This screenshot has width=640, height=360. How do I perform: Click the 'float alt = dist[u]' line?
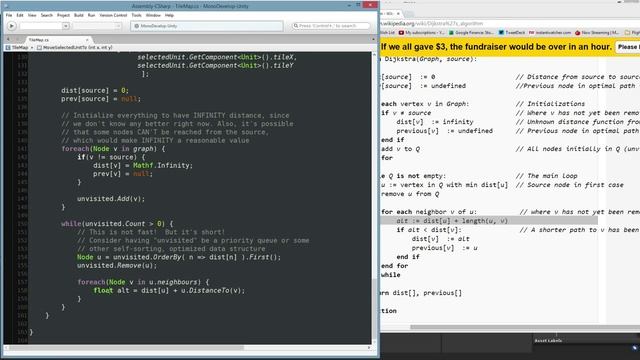pyautogui.click(x=169, y=291)
